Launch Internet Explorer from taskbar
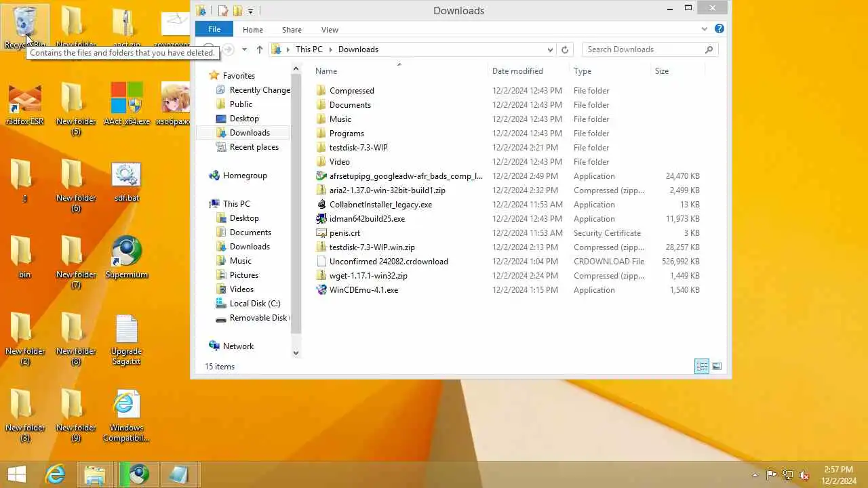Screen dimensions: 868x488 (55, 474)
